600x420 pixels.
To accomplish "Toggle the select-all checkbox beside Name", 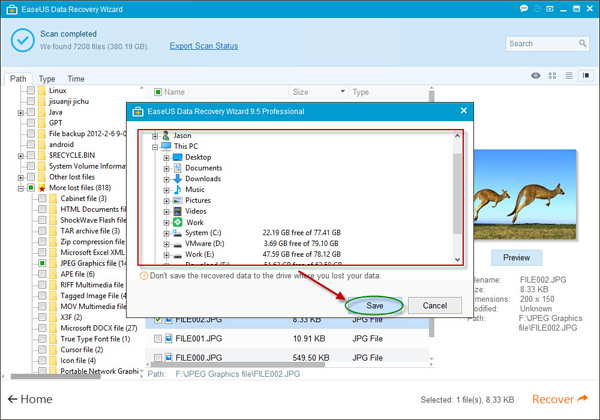I will pyautogui.click(x=158, y=92).
